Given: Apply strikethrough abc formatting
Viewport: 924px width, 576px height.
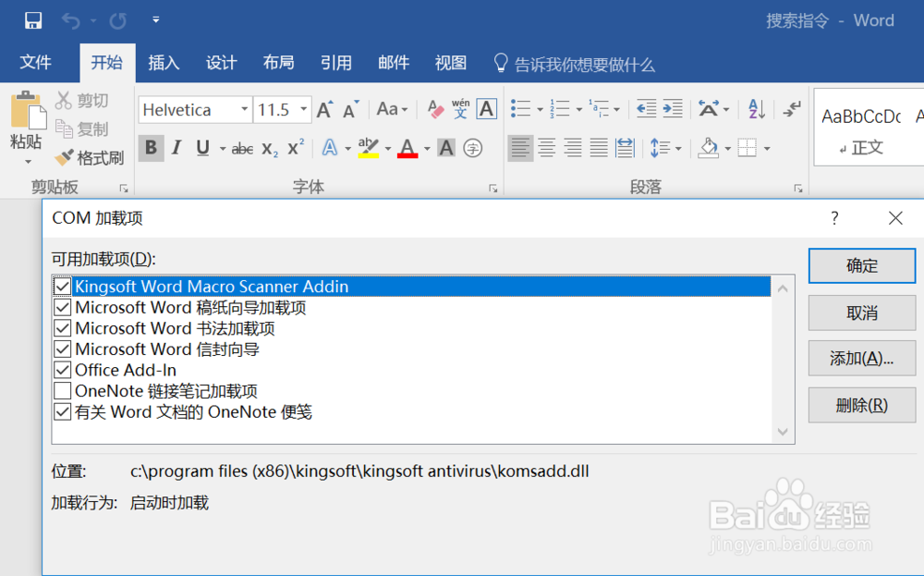Looking at the screenshot, I should [242, 149].
